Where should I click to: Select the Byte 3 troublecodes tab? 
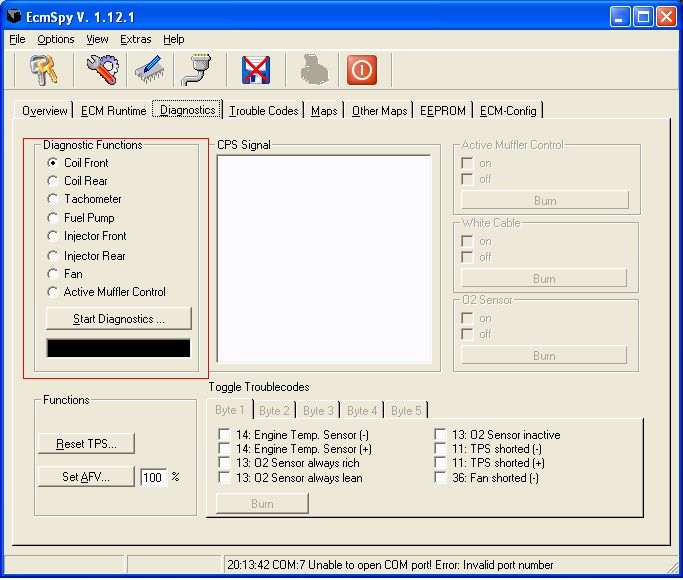[x=318, y=411]
